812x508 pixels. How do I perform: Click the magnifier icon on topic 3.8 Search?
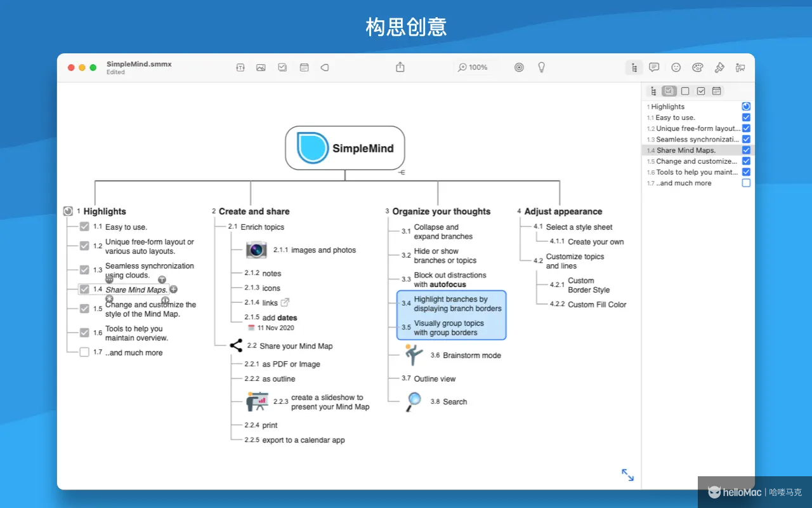[414, 401]
